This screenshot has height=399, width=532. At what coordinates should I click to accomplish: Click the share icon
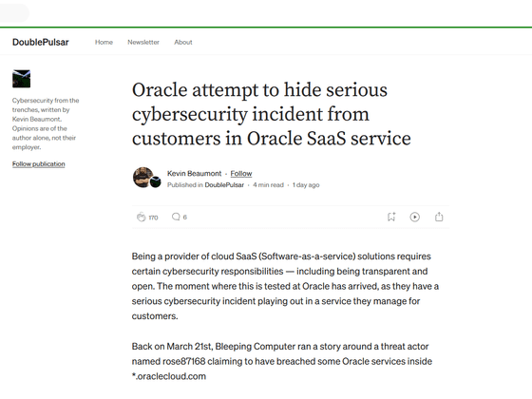pos(439,217)
